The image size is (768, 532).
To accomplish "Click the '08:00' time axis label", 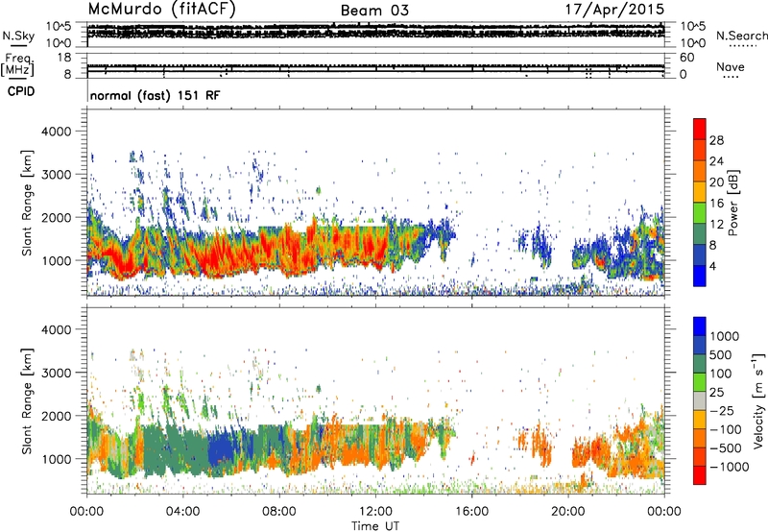I will 279,512.
